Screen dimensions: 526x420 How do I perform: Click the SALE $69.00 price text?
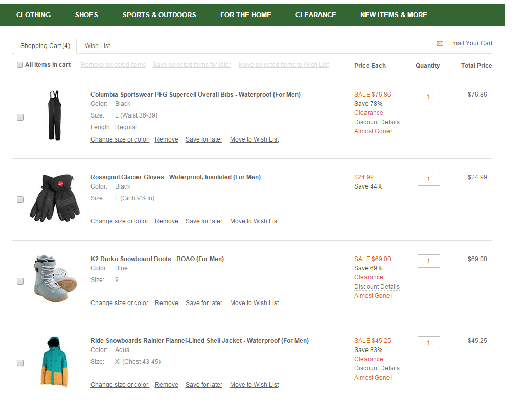click(x=372, y=259)
